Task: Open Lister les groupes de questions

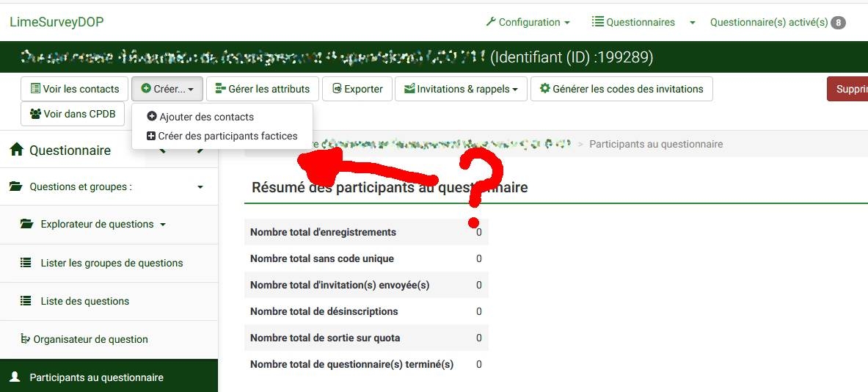Action: pyautogui.click(x=112, y=263)
